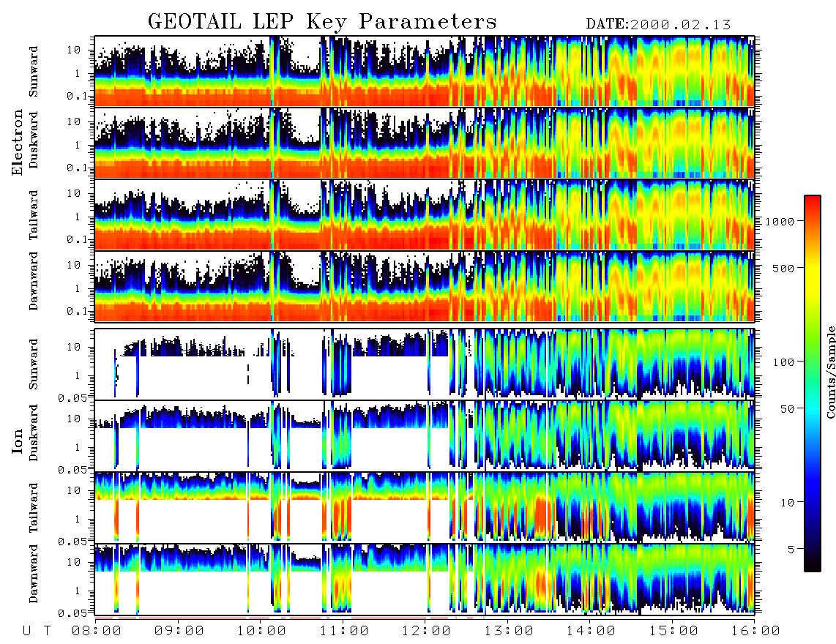The width and height of the screenshot is (836, 644).
Task: Click the "500" color scale value
Action: [x=783, y=268]
